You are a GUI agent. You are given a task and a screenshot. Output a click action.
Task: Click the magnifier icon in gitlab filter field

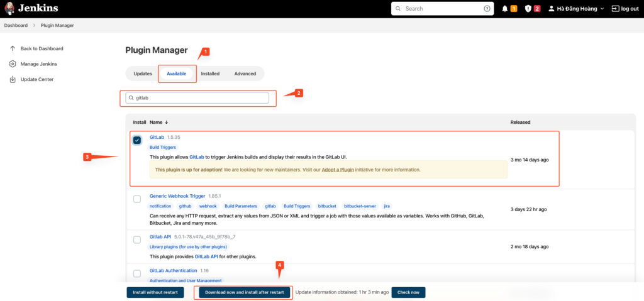click(x=131, y=98)
